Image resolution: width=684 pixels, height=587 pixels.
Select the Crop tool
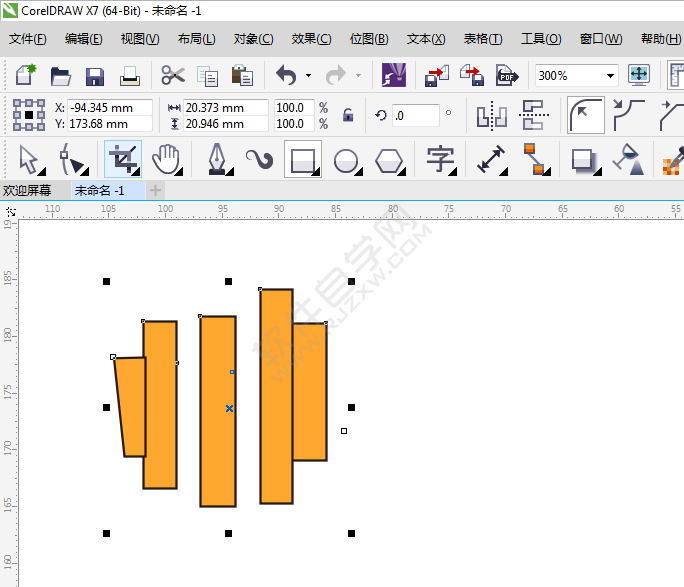[x=123, y=159]
